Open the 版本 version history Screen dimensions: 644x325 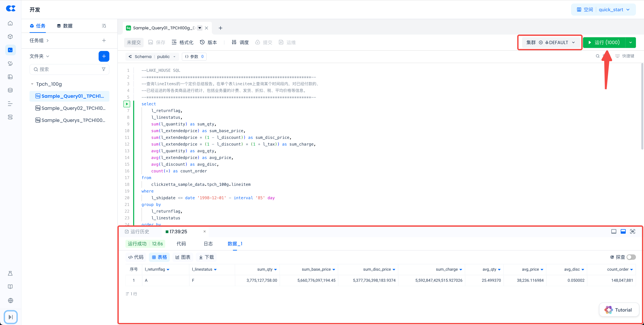(x=208, y=42)
